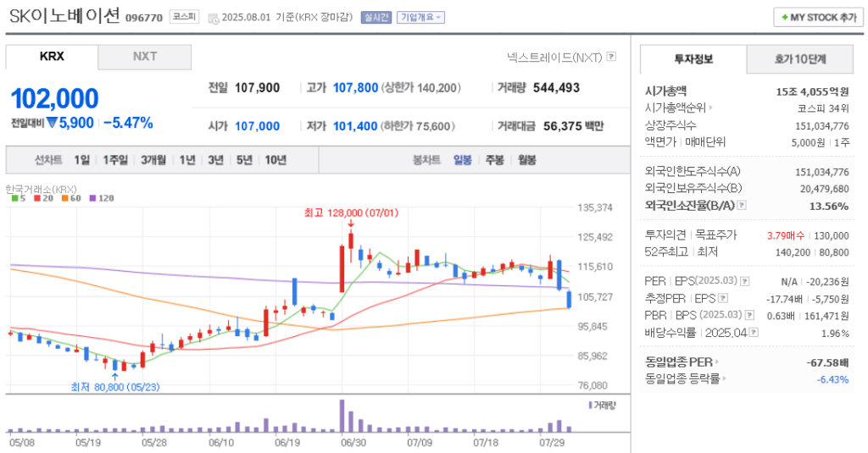The height and width of the screenshot is (453, 868).
Task: Expand the arrow next to 동일업종 등락률
Action: click(724, 379)
